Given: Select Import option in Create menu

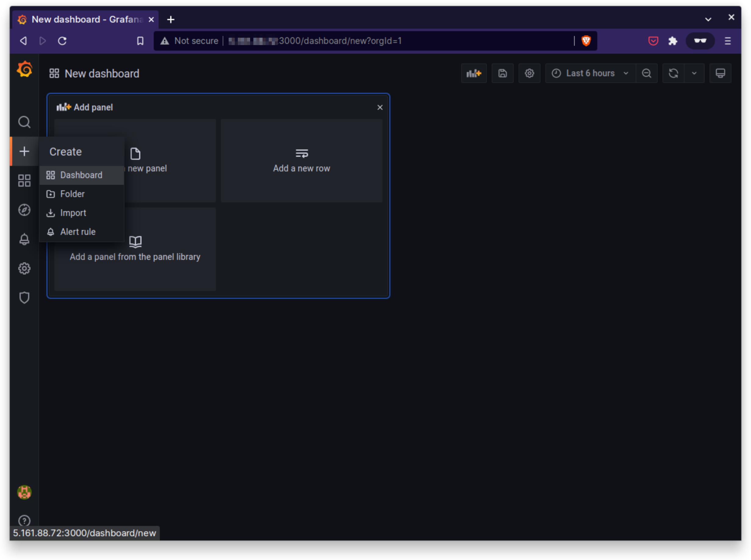Looking at the screenshot, I should (x=72, y=213).
